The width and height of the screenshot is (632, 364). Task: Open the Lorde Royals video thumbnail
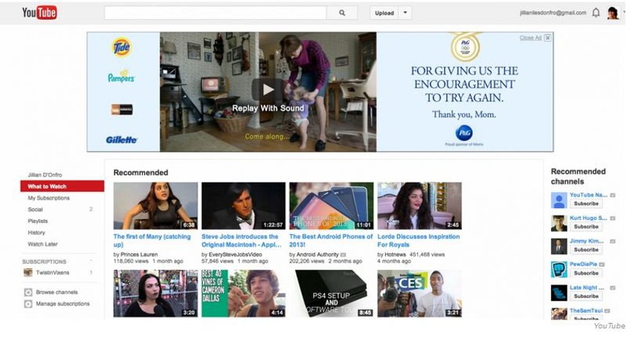tap(419, 206)
